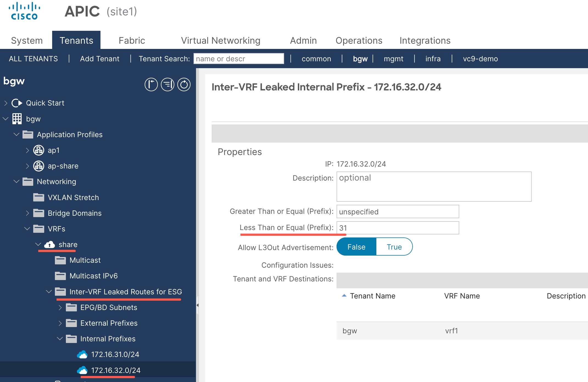
Task: Open the mgmt tenant
Action: point(394,59)
